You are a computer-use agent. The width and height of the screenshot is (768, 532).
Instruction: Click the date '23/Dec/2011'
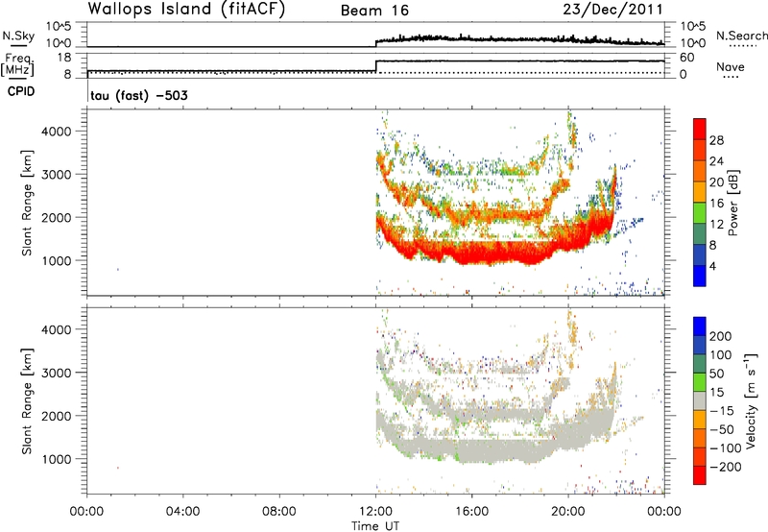coord(612,10)
